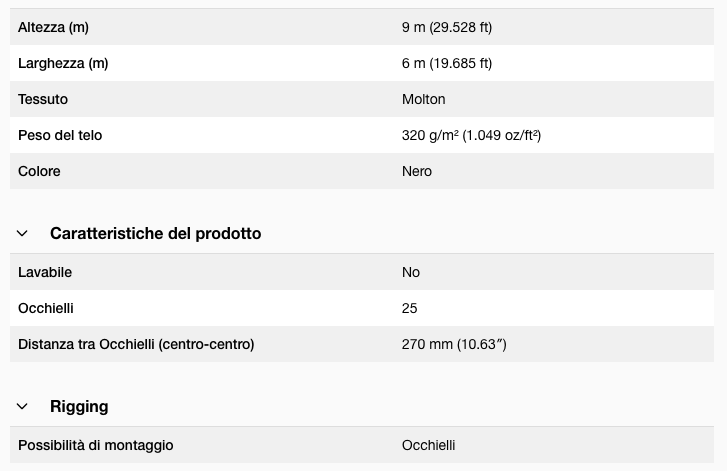
Task: Collapse the Rigging section chevron
Action: (22, 407)
